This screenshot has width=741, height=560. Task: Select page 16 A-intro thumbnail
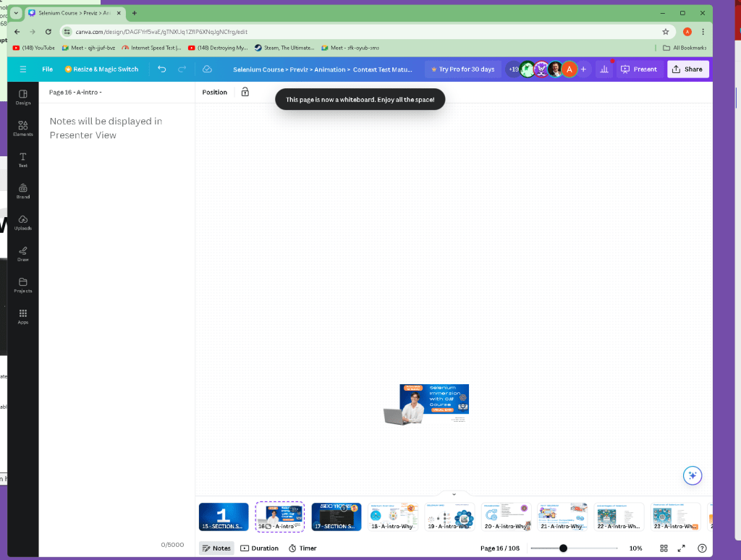280,517
